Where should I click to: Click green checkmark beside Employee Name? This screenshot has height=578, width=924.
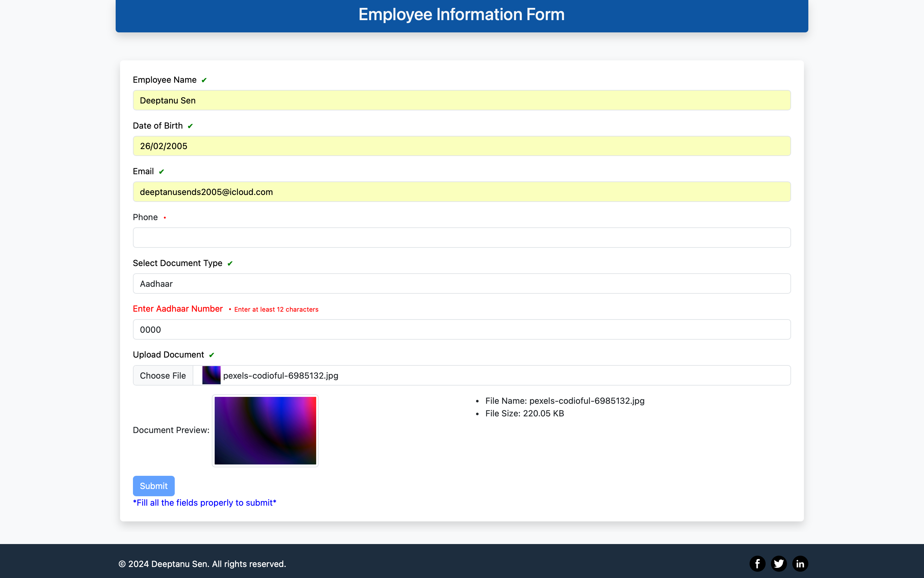tap(204, 80)
